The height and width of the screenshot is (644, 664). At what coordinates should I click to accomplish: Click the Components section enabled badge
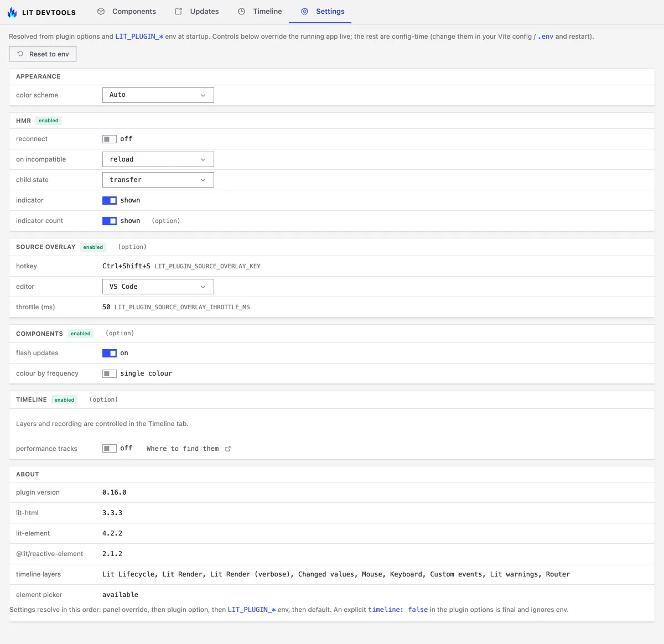click(81, 334)
